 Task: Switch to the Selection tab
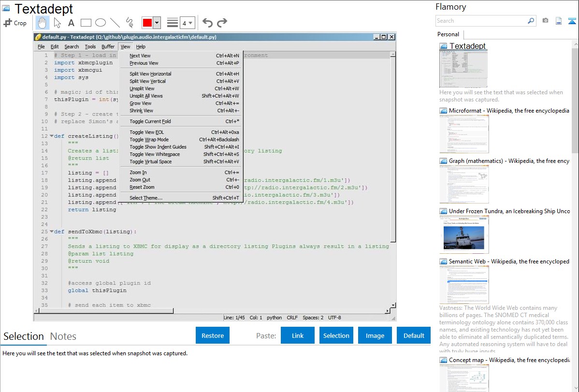tap(24, 336)
